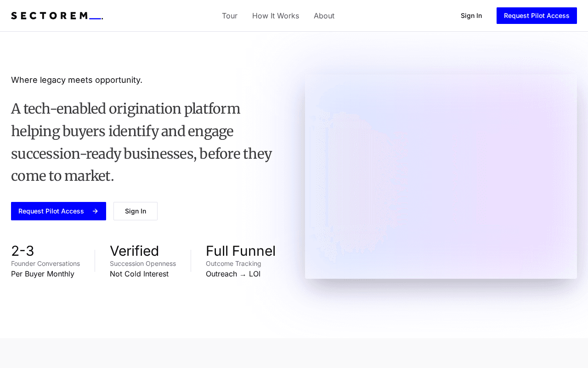
Task: Click the 'Per Buyer Monthly' text
Action: pyautogui.click(x=43, y=274)
